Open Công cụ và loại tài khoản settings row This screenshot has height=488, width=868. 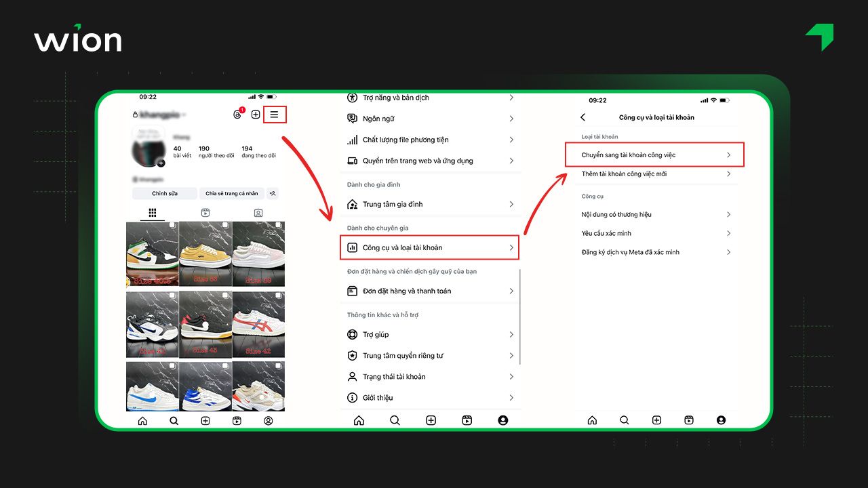[429, 247]
